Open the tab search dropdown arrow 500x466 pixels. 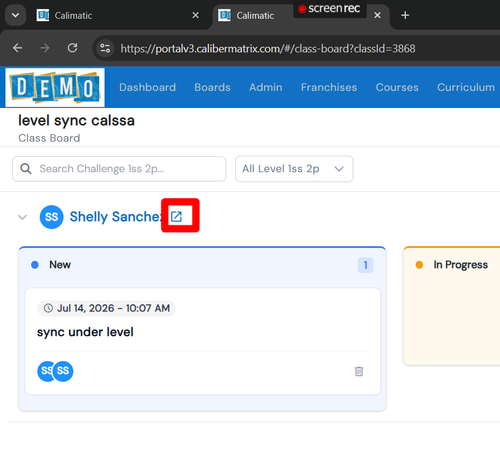point(15,15)
